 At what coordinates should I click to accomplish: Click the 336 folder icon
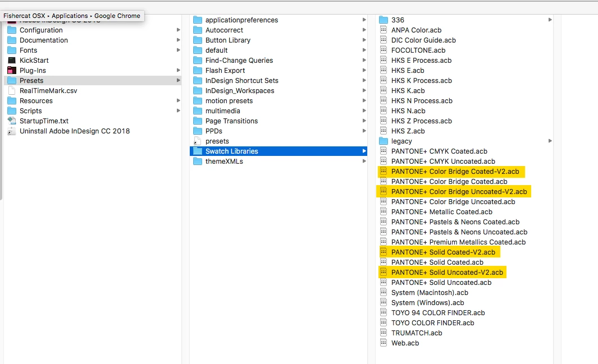(384, 20)
